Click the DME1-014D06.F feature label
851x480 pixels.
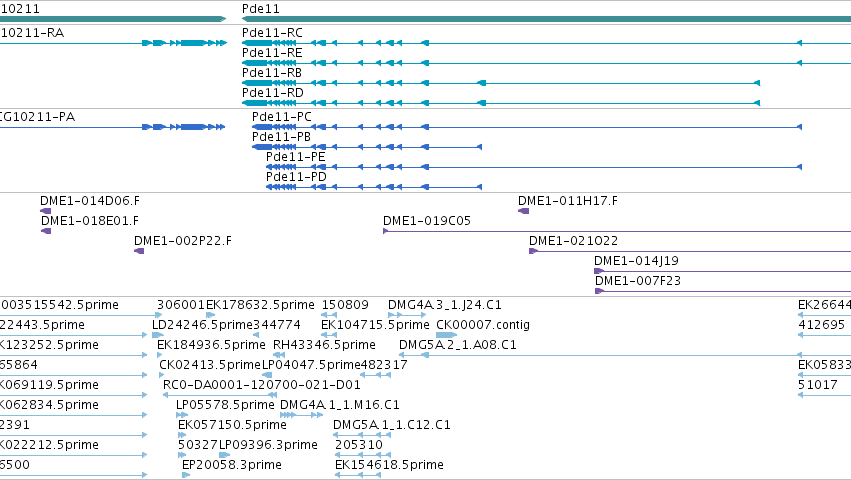tap(90, 201)
